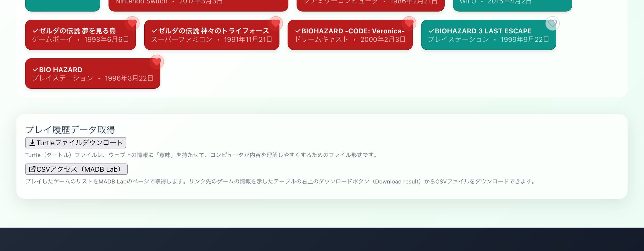Click checkmark on 夢を見る島 card
Image resolution: width=644 pixels, height=251 pixels.
pyautogui.click(x=35, y=31)
